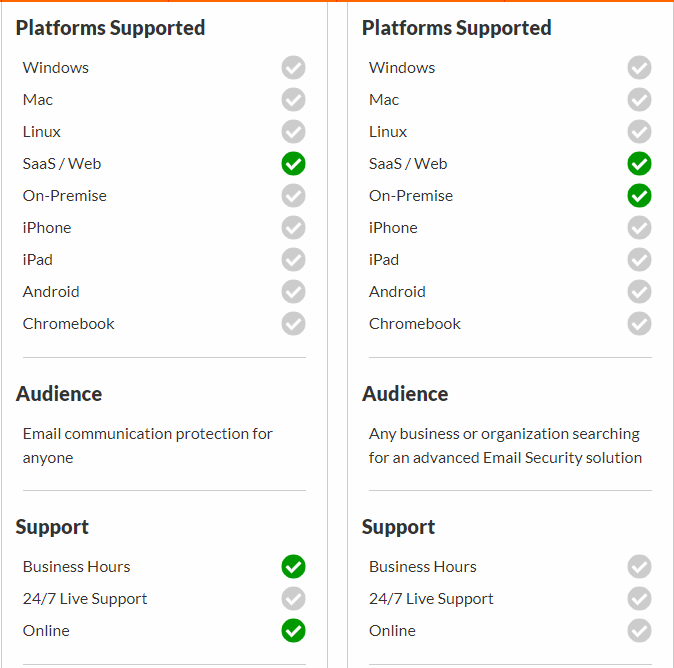Click the left column Support heading
Screen dimensions: 674x668
click(x=52, y=527)
